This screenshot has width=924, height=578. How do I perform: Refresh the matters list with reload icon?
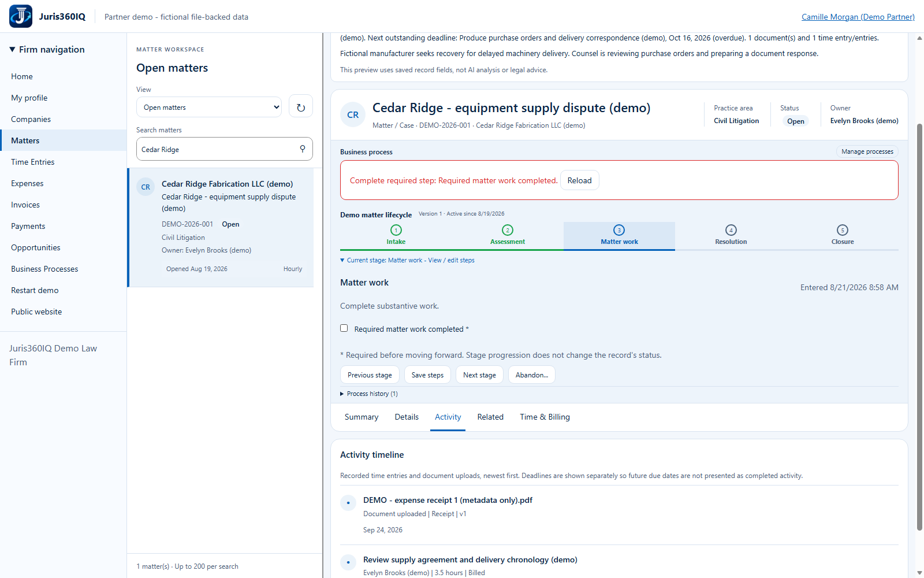(x=301, y=107)
